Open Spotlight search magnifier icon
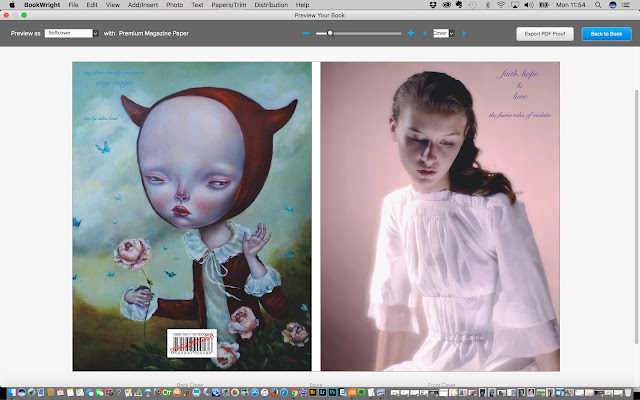 click(x=598, y=5)
